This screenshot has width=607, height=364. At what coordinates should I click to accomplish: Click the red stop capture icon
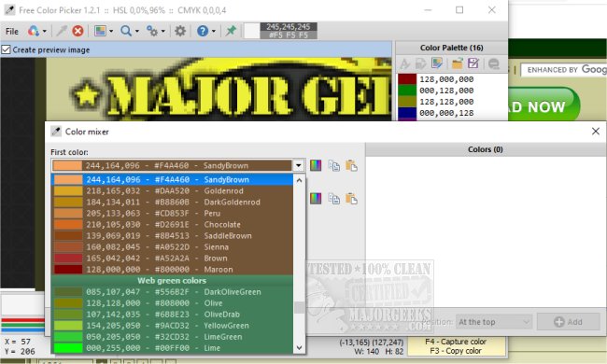pyautogui.click(x=78, y=31)
